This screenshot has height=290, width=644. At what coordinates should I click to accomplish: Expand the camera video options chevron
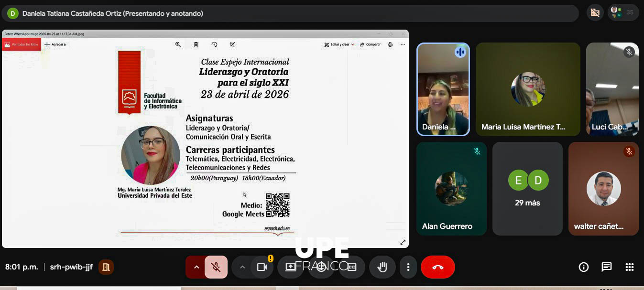click(242, 267)
